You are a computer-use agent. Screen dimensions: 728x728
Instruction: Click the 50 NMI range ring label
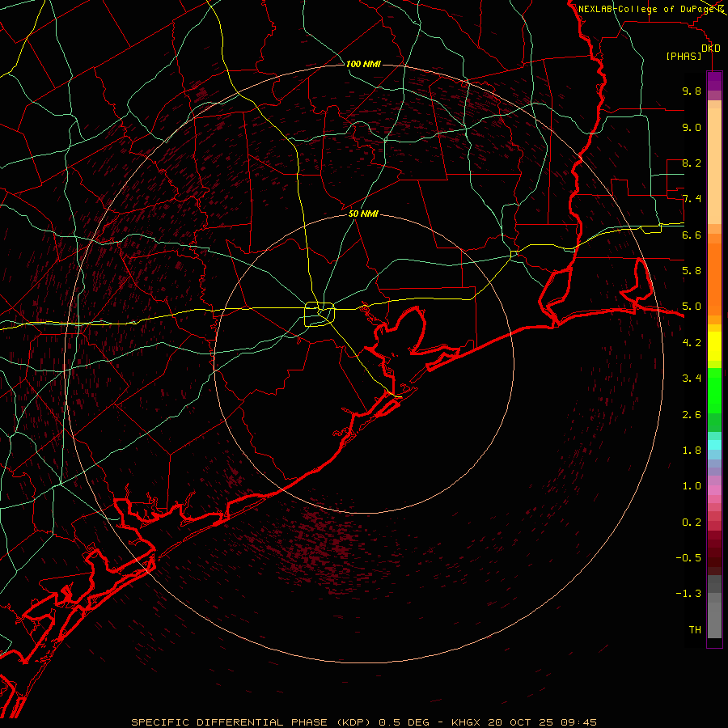363,214
